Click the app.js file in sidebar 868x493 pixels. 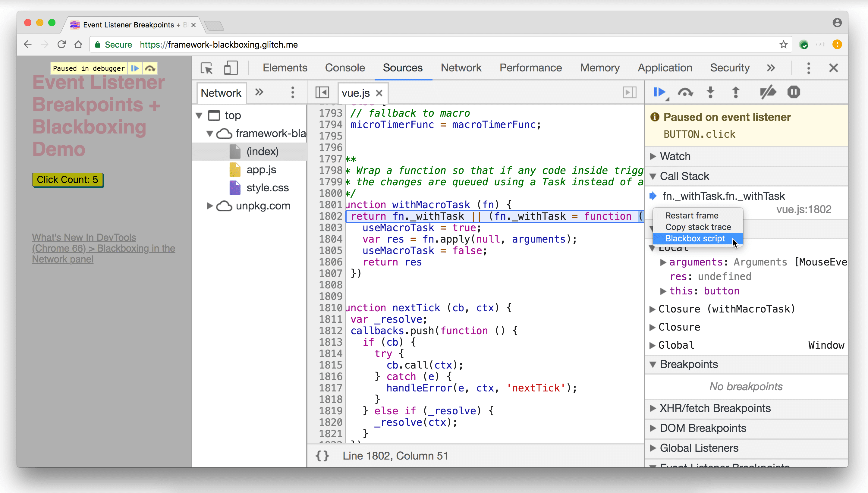click(261, 170)
